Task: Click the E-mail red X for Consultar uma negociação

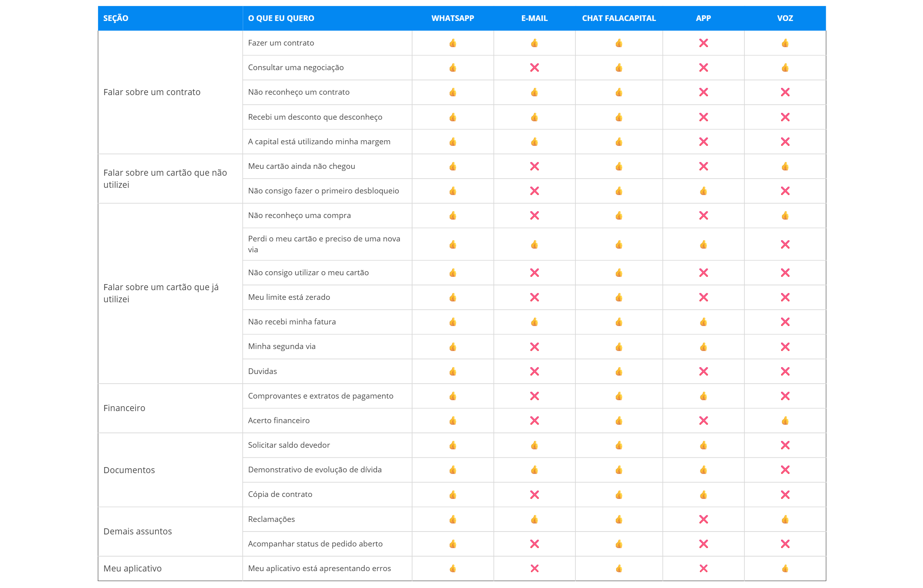Action: (534, 68)
